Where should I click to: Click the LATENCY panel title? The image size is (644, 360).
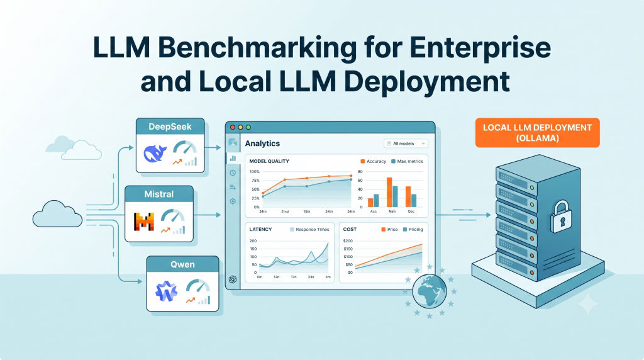tap(260, 229)
